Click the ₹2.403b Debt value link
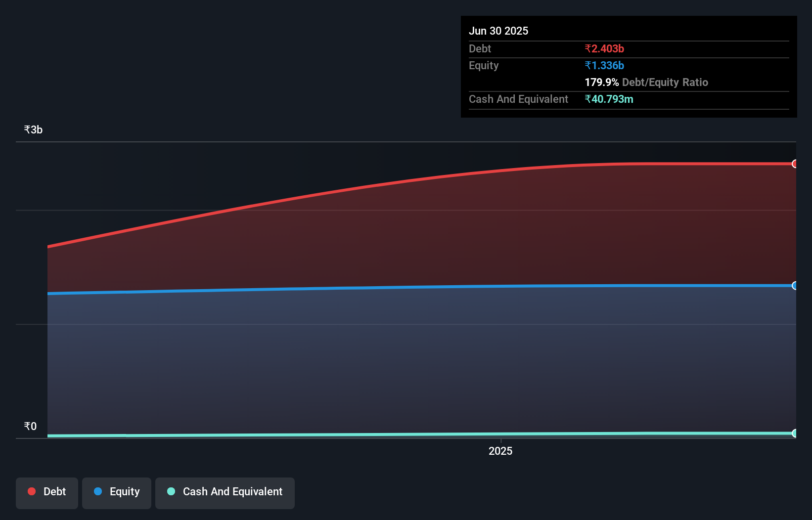Image resolution: width=812 pixels, height=520 pixels. tap(604, 48)
